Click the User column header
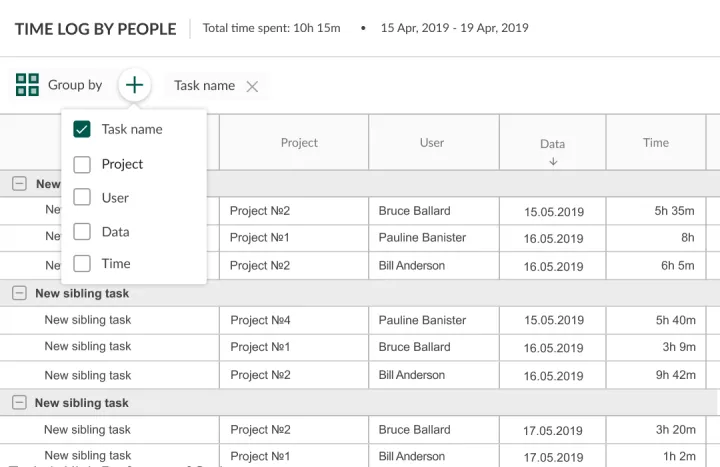 click(432, 143)
